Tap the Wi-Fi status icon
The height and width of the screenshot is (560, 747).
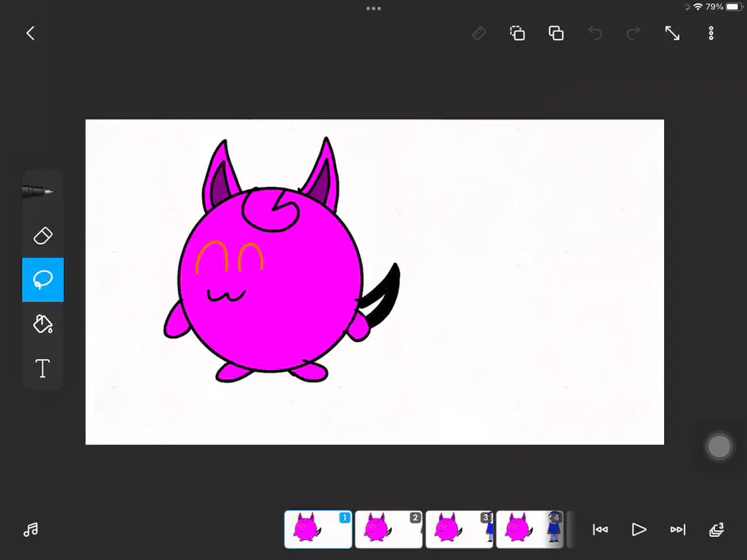(698, 7)
